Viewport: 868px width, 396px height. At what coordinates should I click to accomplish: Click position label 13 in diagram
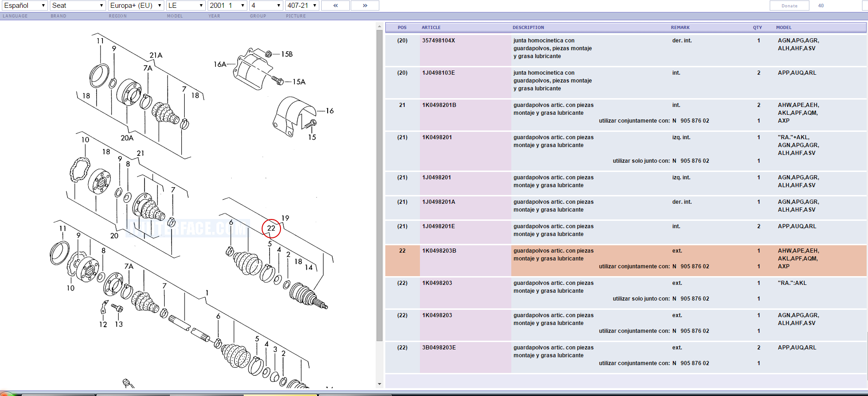pos(119,324)
